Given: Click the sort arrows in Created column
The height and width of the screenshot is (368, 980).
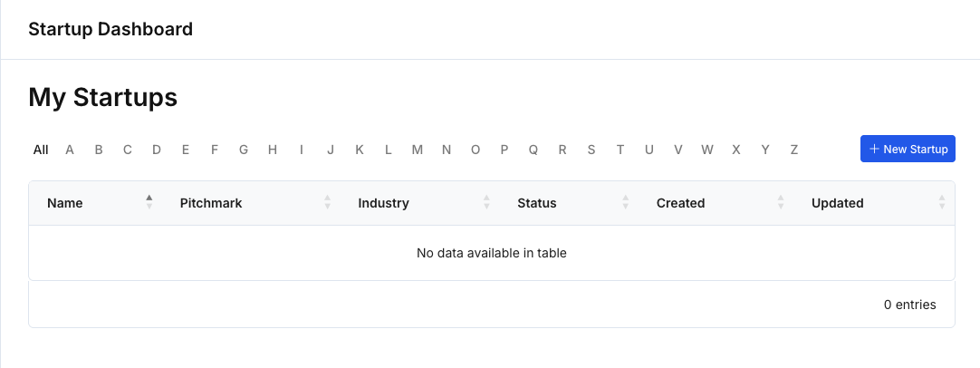Looking at the screenshot, I should coord(781,203).
